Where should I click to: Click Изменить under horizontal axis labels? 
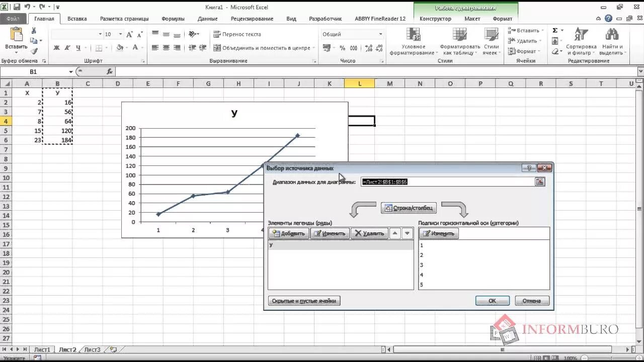click(x=438, y=233)
